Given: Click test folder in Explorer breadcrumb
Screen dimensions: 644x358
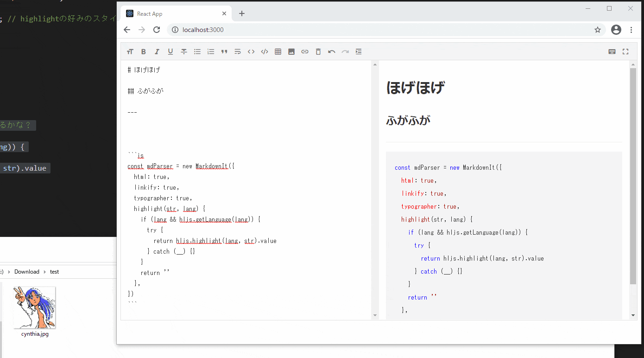Looking at the screenshot, I should point(55,272).
